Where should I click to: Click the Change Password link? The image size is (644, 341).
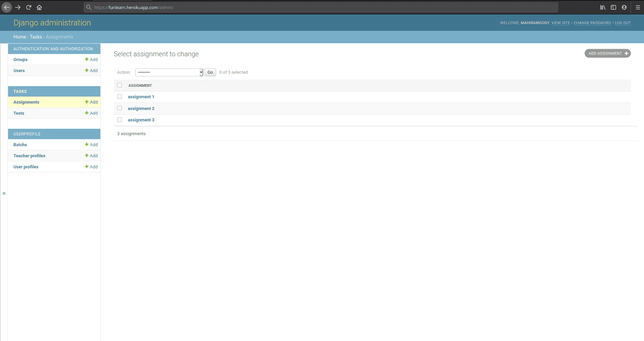tap(592, 23)
